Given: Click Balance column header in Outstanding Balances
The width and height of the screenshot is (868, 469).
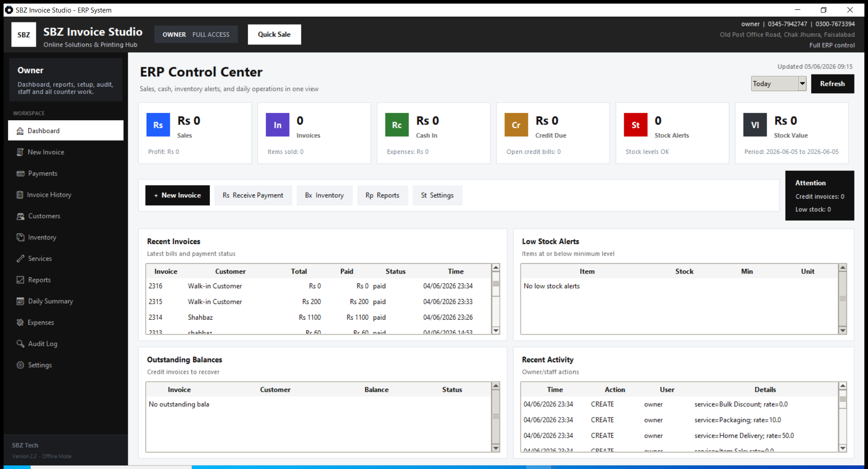Looking at the screenshot, I should [x=377, y=390].
